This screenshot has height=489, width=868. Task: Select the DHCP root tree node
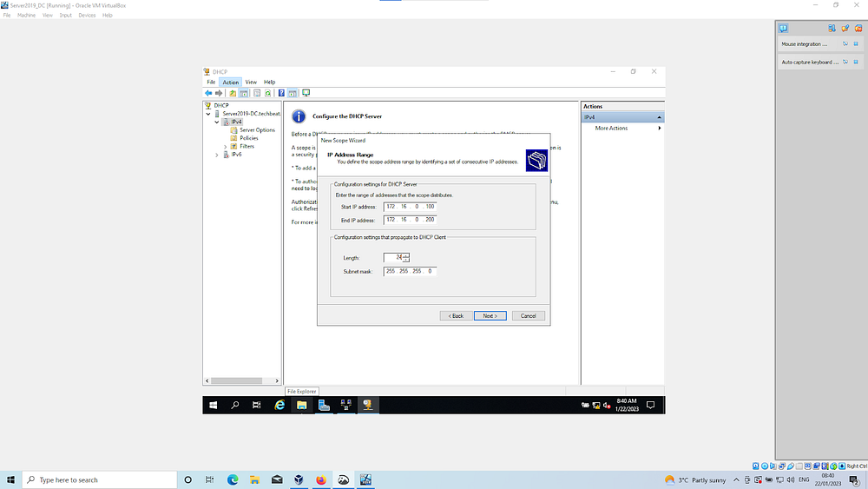point(220,105)
